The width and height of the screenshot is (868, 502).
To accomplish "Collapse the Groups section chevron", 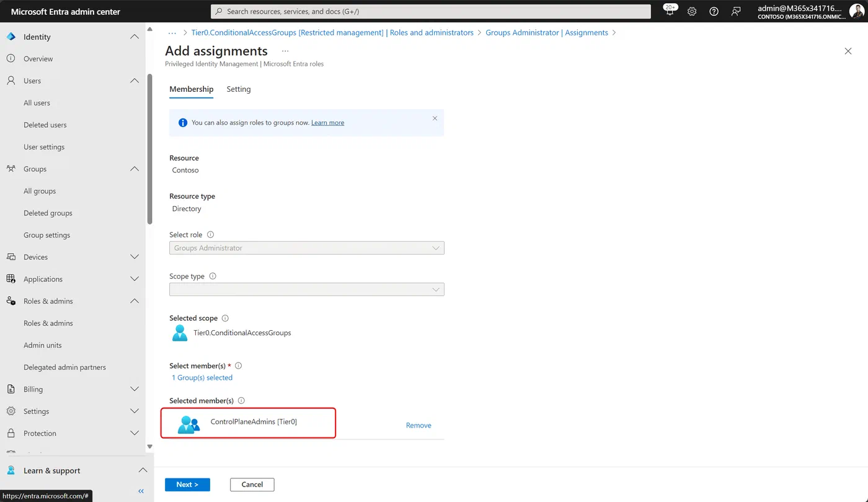I will pyautogui.click(x=135, y=169).
